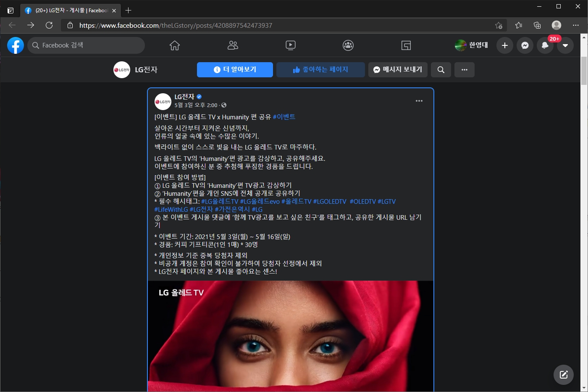Click the scrollbar down arrow
Viewport: 588px width, 392px height.
coord(584,389)
